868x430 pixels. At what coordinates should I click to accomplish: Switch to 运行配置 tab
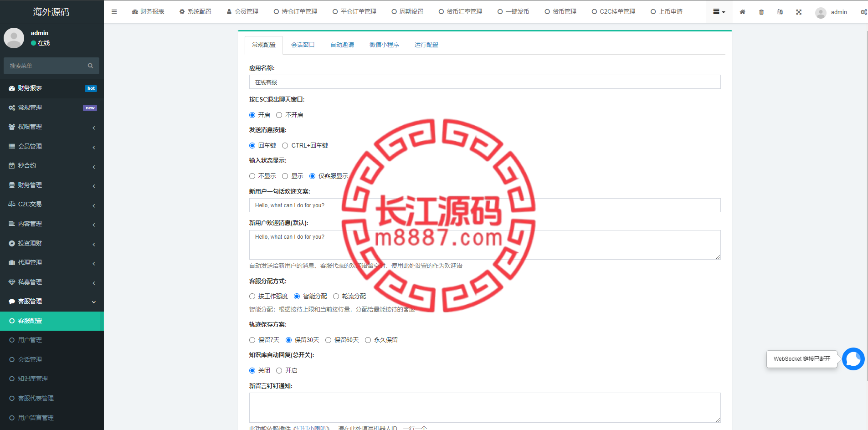(x=426, y=45)
